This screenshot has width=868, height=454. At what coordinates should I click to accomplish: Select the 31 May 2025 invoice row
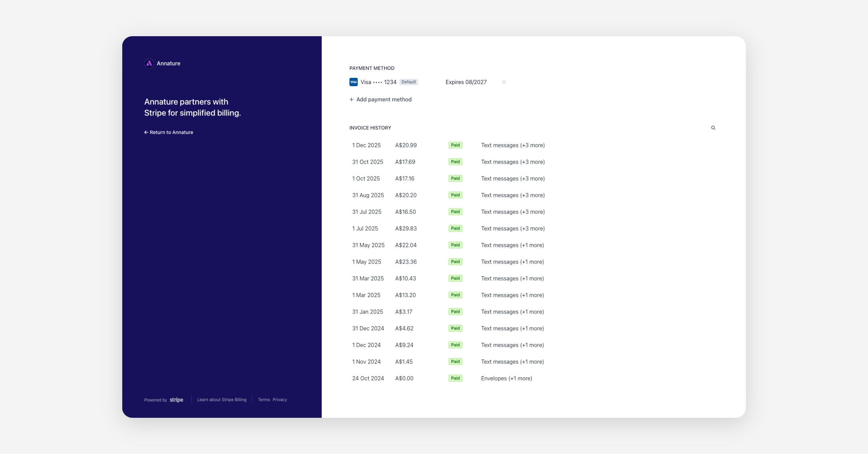pyautogui.click(x=368, y=245)
